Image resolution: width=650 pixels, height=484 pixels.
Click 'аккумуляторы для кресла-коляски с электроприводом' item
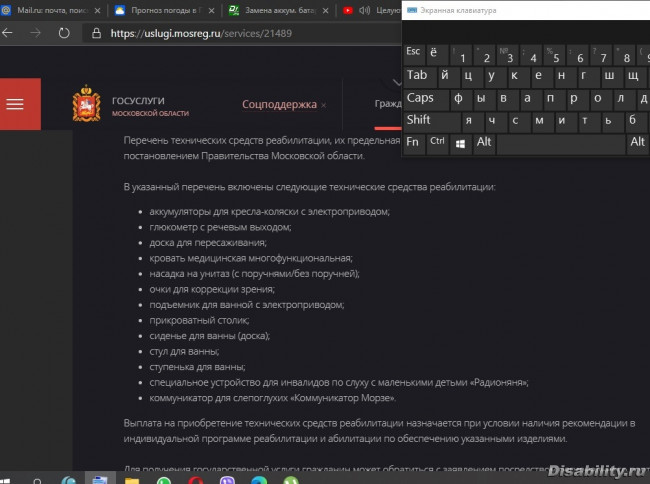269,212
